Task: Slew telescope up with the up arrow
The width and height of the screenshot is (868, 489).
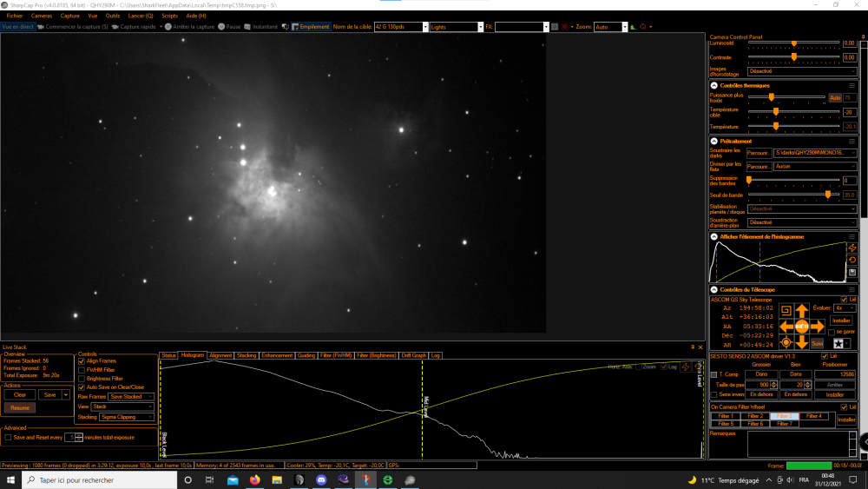Action: [801, 311]
